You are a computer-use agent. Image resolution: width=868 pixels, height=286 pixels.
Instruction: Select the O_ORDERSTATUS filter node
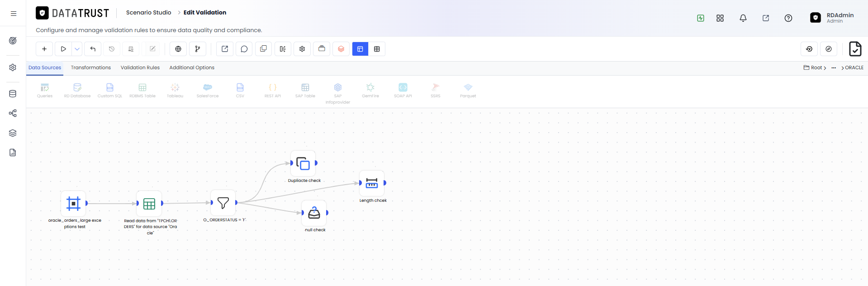point(223,203)
